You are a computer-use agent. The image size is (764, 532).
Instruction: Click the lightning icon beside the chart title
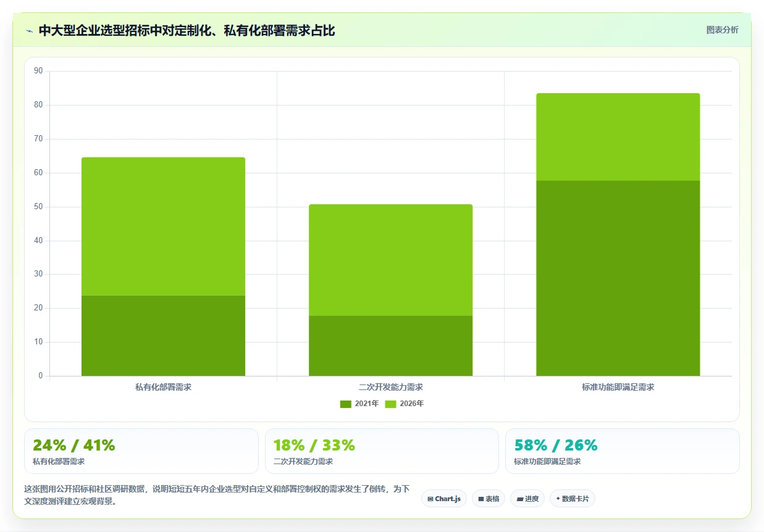pos(30,31)
